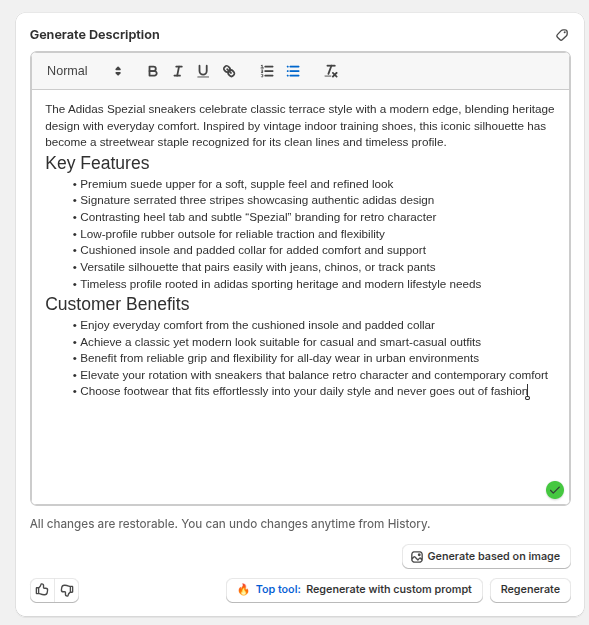
Task: Click the green checkmark badge in the editor
Action: (x=555, y=490)
